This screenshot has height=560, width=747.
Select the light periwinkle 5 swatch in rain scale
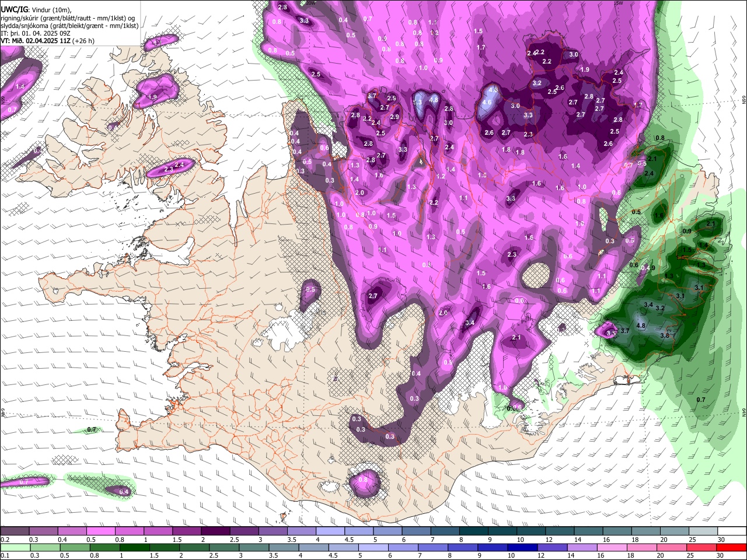pyautogui.click(x=373, y=548)
